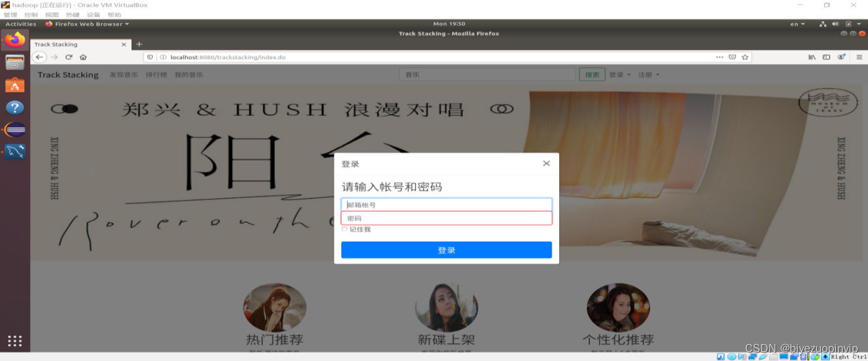Click the blue 登录 submit button
This screenshot has height=361, width=868.
[447, 250]
